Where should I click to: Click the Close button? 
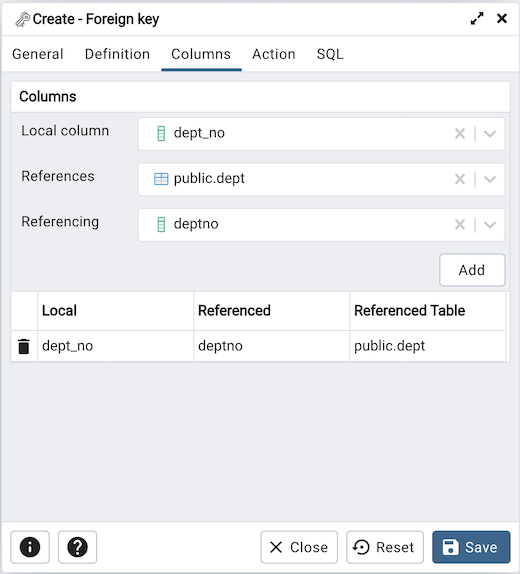tap(299, 547)
